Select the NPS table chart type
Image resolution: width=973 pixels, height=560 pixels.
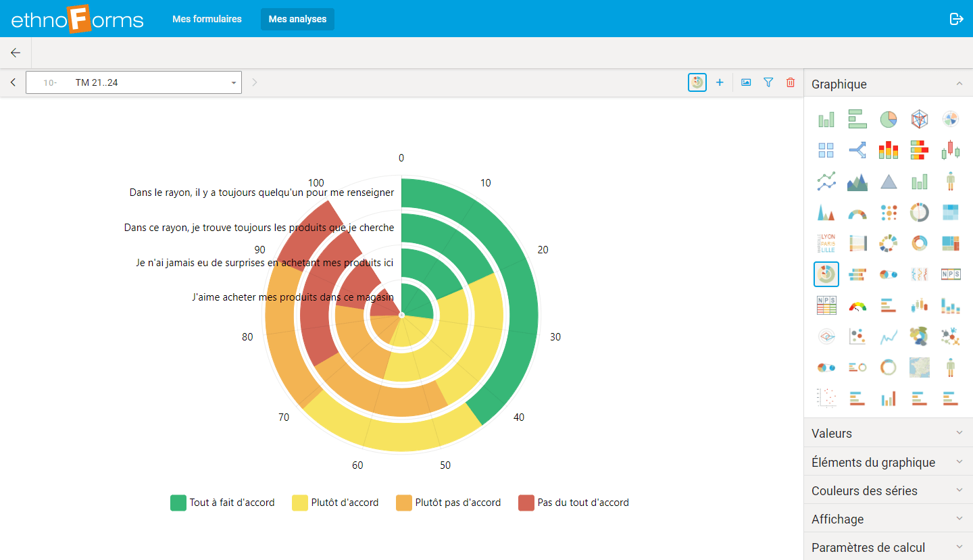point(826,305)
